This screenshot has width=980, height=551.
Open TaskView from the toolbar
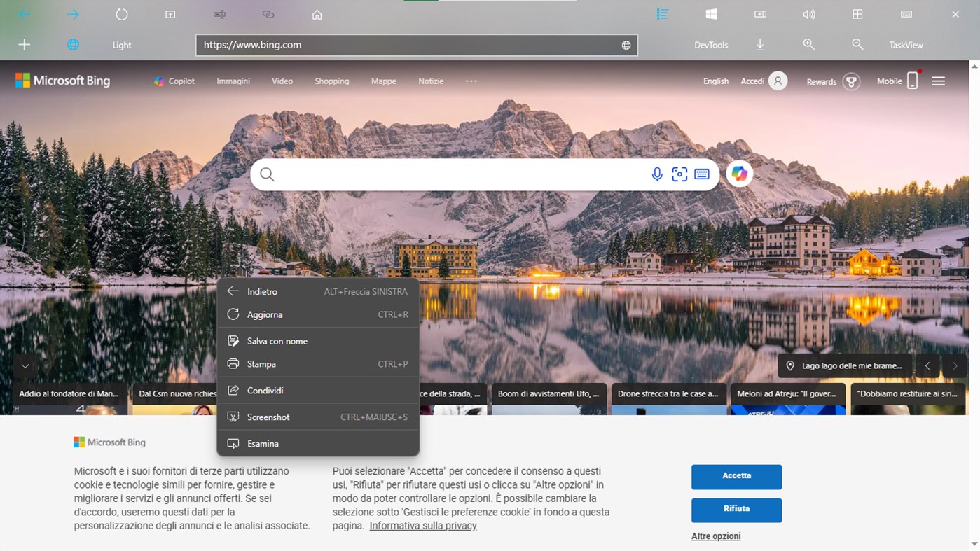(906, 45)
